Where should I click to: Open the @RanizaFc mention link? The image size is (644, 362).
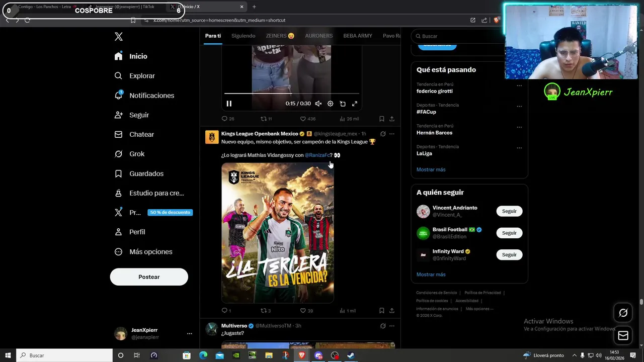(317, 155)
